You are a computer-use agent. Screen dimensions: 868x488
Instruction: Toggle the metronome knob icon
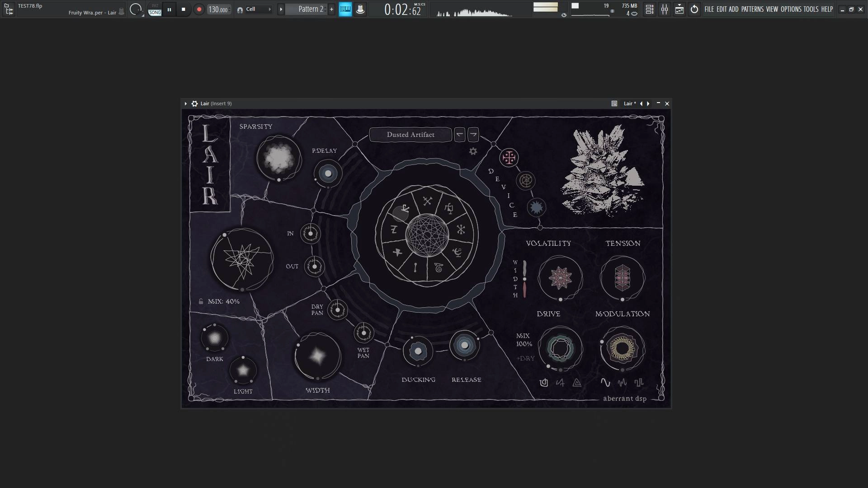(360, 9)
